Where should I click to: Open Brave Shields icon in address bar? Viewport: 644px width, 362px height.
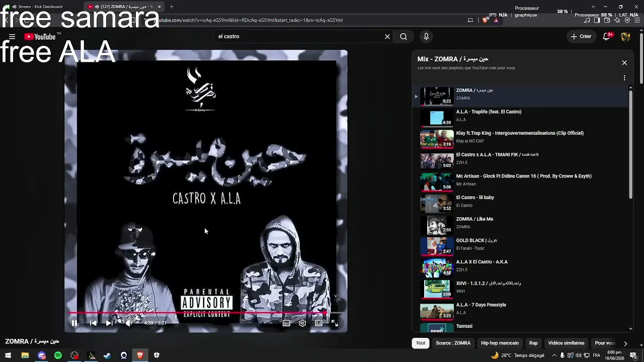485,20
